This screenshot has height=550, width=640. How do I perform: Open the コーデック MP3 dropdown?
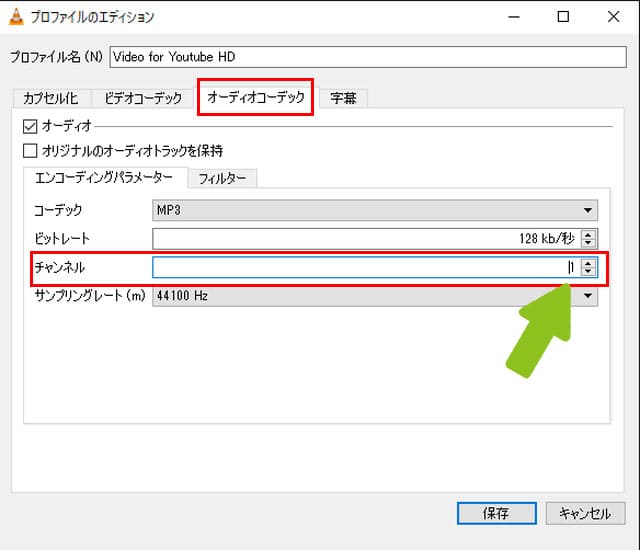[375, 210]
